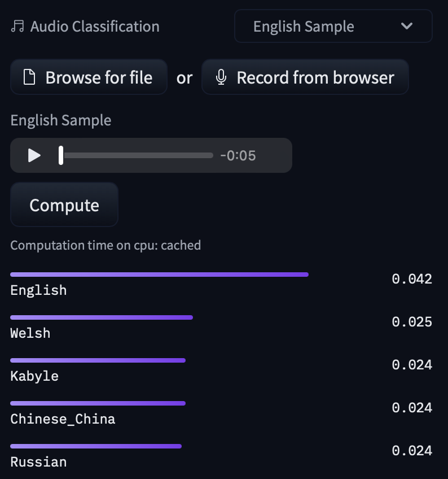Click the English Sample caption above player

pos(61,120)
